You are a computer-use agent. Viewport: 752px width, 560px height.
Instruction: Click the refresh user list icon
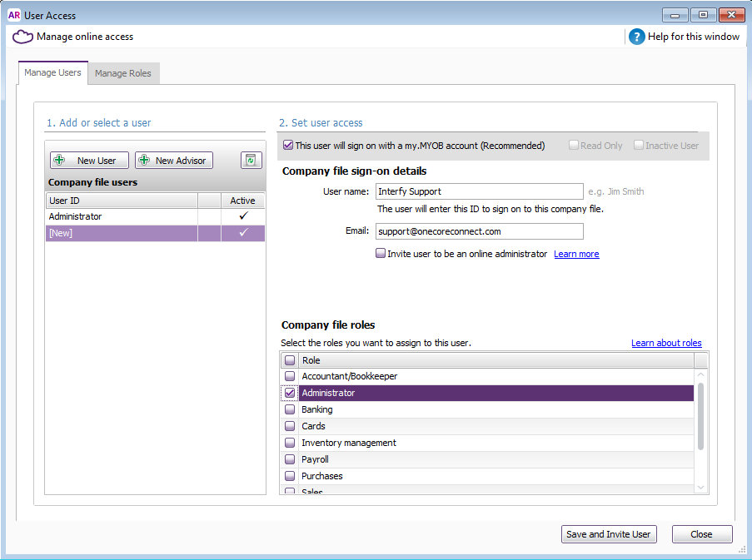(251, 161)
